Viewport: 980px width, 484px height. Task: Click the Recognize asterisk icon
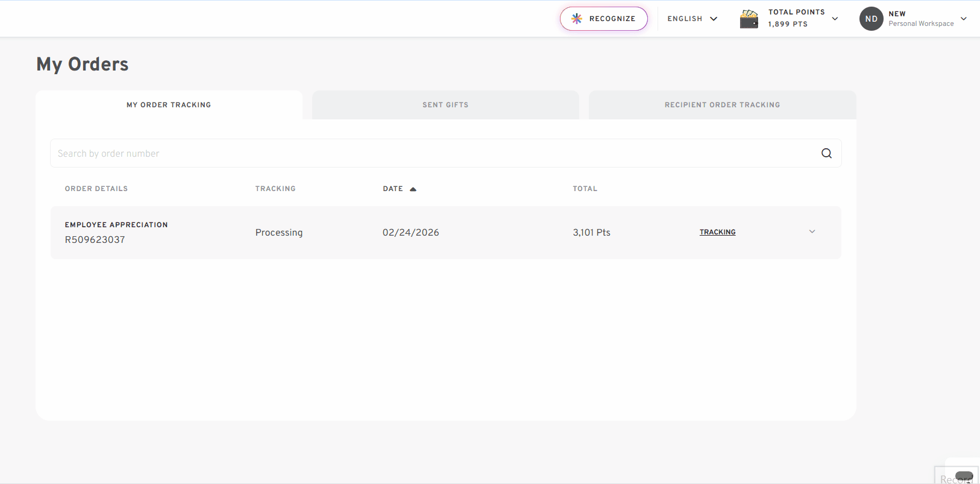click(577, 19)
